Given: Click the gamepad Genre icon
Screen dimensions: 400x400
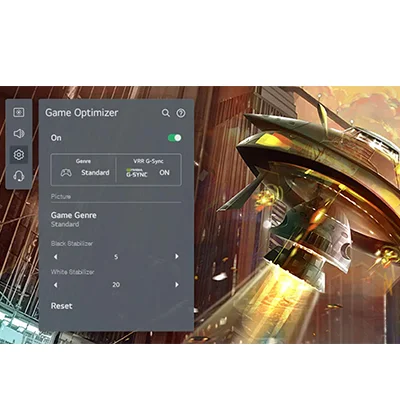Looking at the screenshot, I should [66, 173].
